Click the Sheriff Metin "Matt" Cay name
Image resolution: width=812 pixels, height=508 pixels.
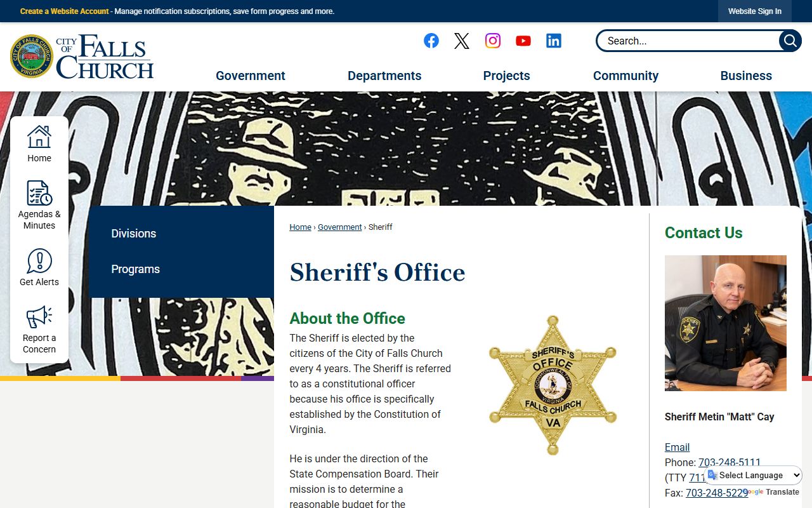(719, 417)
